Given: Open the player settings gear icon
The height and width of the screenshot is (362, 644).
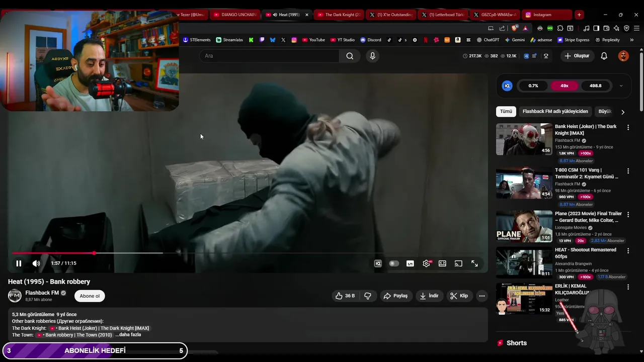Looking at the screenshot, I should (x=427, y=263).
